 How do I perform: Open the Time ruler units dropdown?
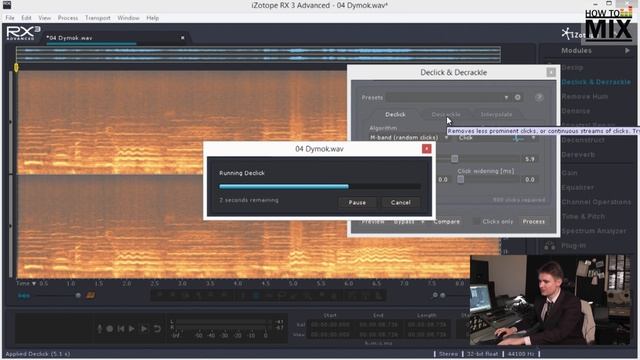[26, 283]
